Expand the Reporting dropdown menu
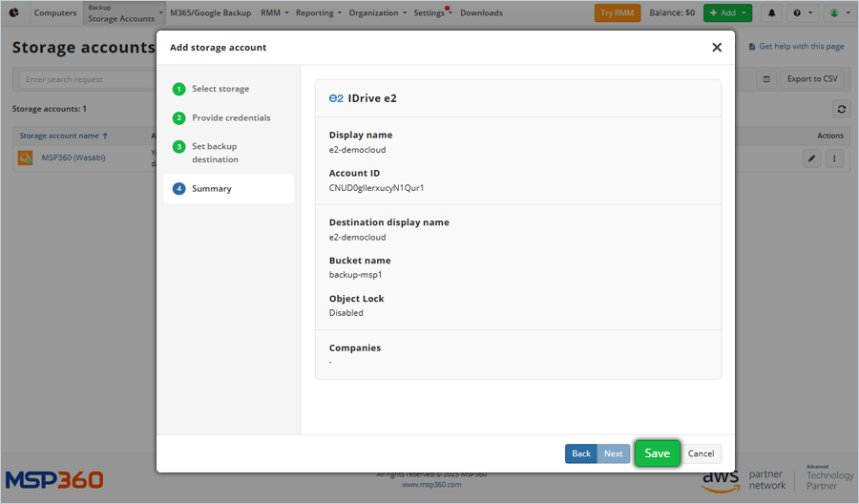 click(319, 13)
